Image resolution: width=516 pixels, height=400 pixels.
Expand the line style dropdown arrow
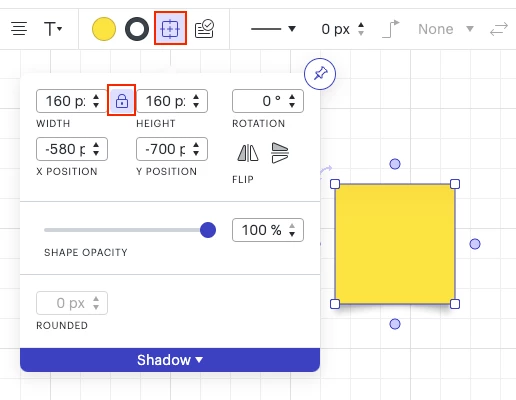point(292,29)
